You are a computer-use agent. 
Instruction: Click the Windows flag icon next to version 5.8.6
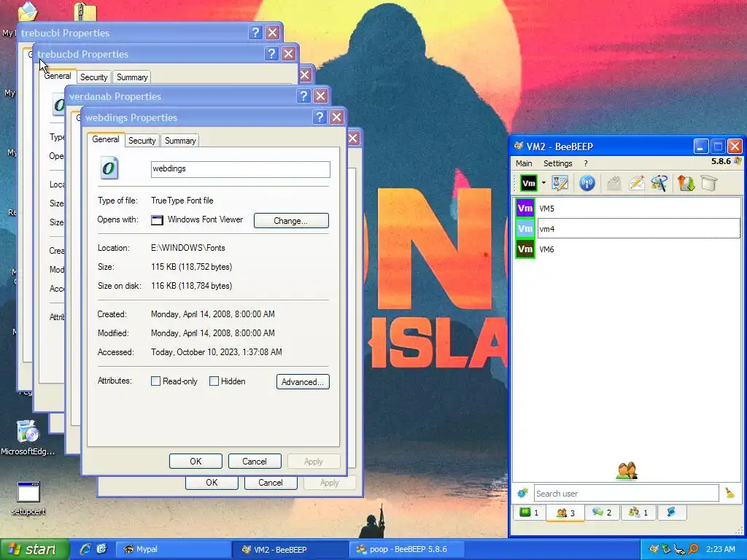click(738, 161)
